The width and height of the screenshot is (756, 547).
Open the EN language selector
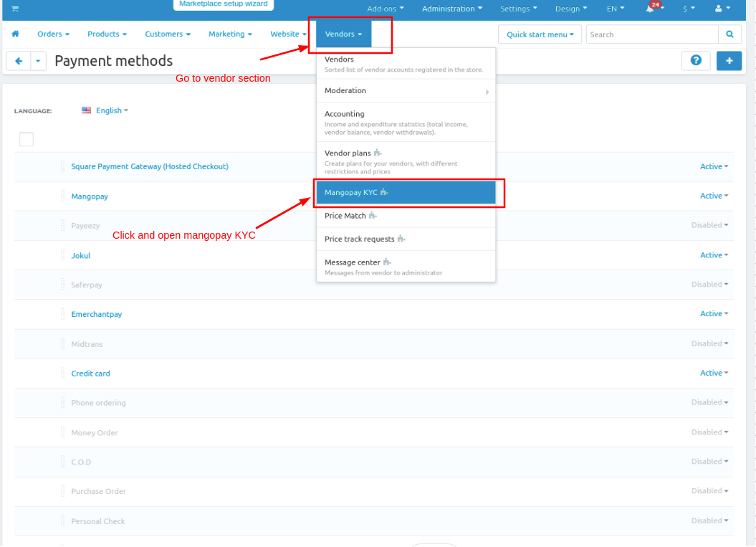point(616,9)
